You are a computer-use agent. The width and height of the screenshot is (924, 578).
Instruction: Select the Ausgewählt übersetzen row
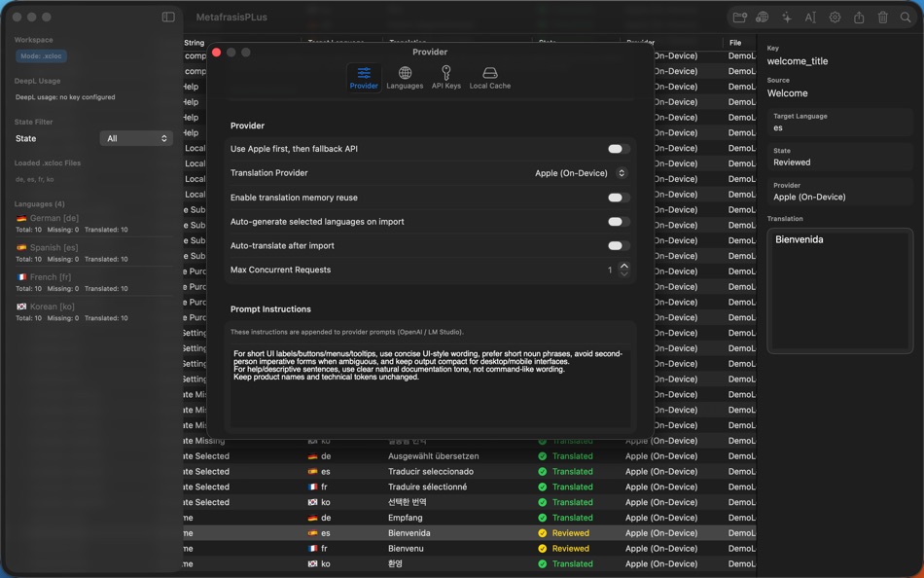470,456
